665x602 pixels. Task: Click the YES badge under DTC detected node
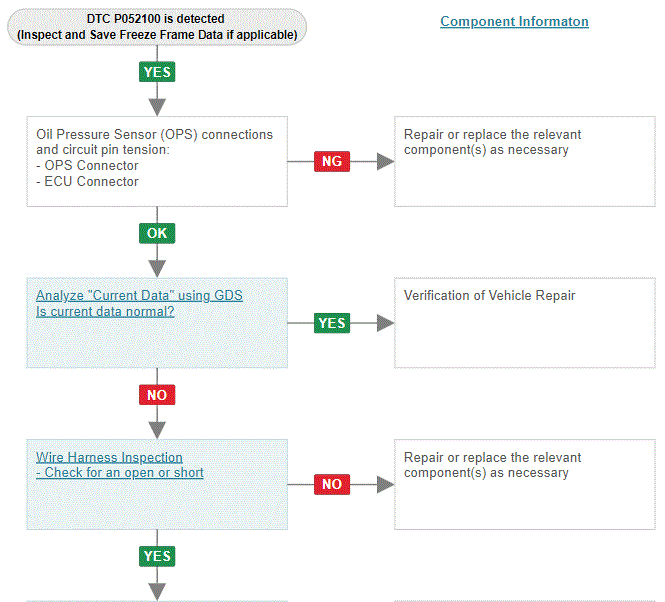click(157, 72)
